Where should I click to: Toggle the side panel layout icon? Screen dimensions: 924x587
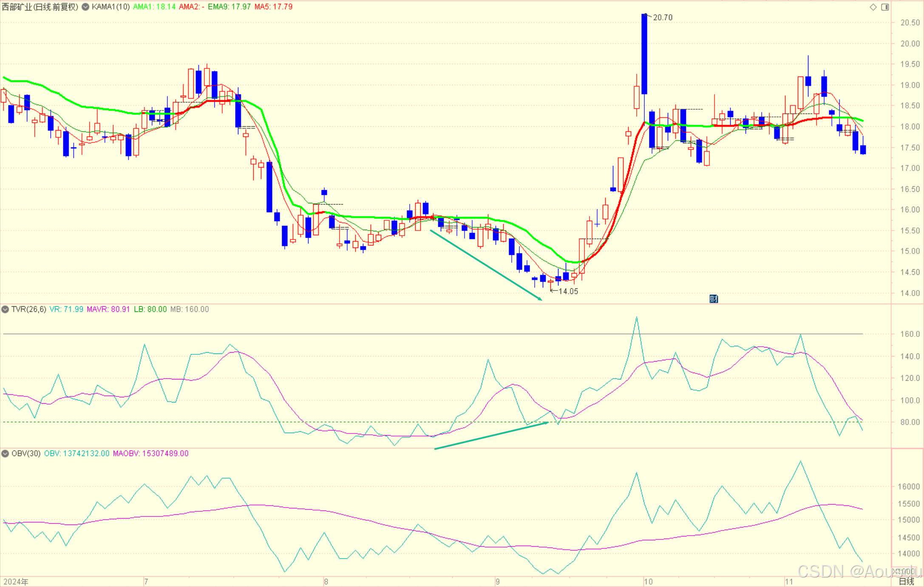click(885, 7)
